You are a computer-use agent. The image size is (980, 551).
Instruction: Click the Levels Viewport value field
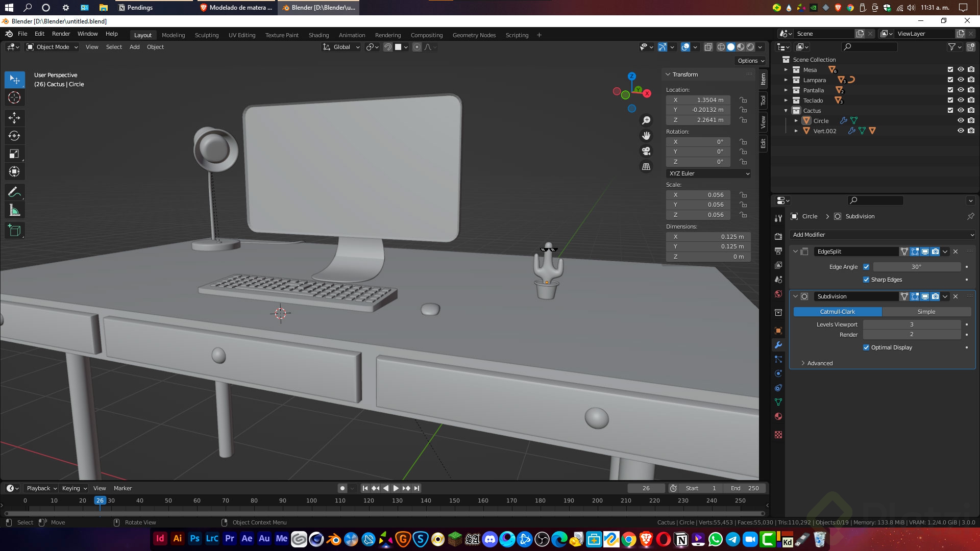click(x=912, y=324)
